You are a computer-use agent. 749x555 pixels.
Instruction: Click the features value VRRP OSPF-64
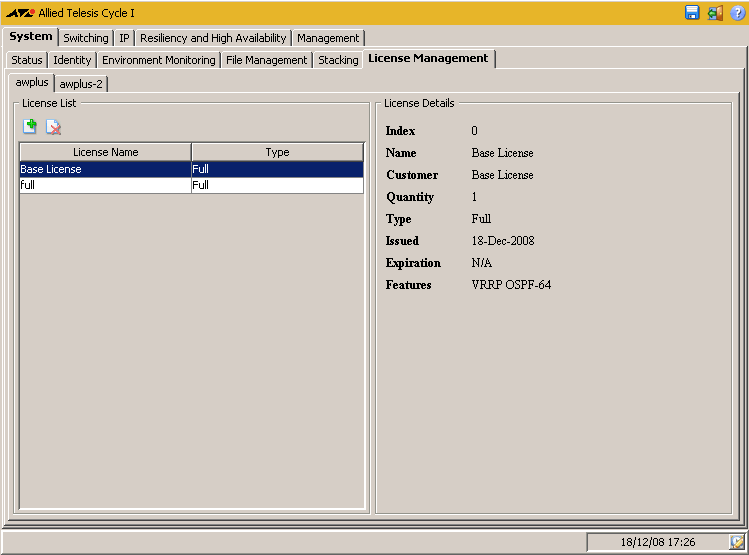pos(511,285)
